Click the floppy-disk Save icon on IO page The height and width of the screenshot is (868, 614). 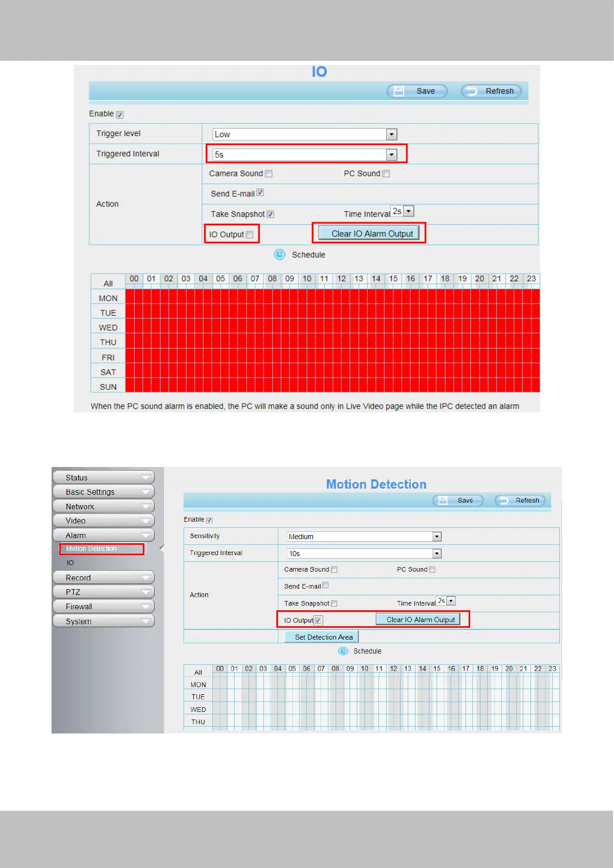(x=399, y=91)
